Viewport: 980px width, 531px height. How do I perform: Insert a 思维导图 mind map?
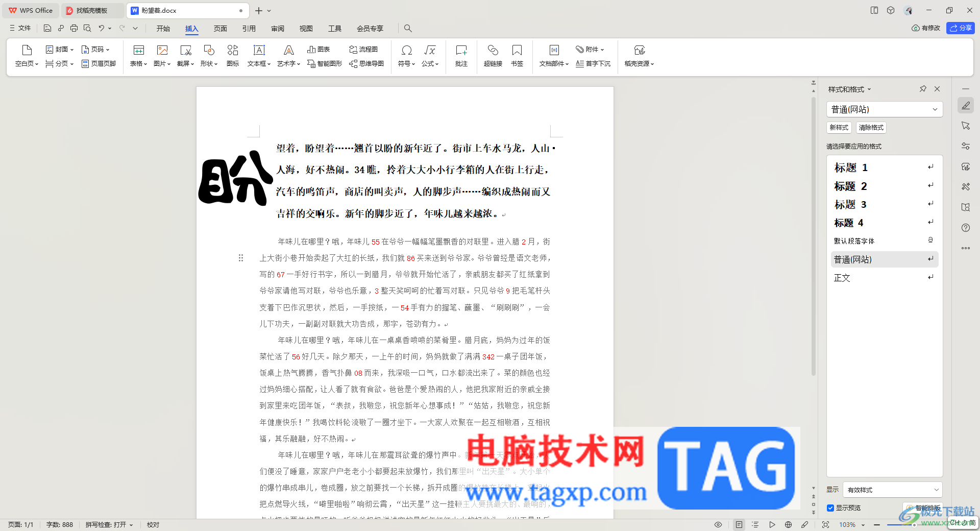coord(366,64)
